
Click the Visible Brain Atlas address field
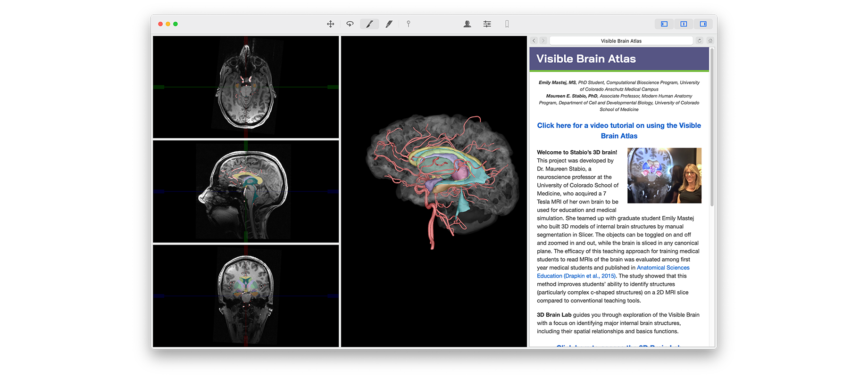(621, 41)
